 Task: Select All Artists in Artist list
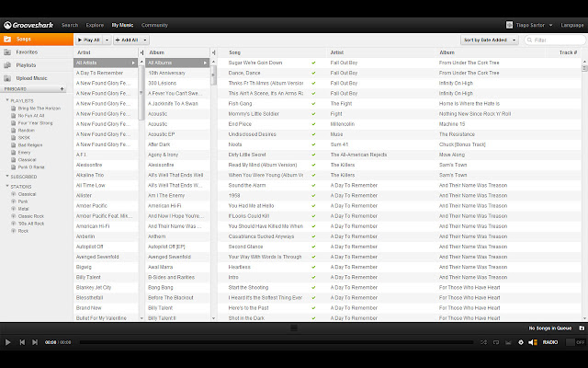(106, 63)
